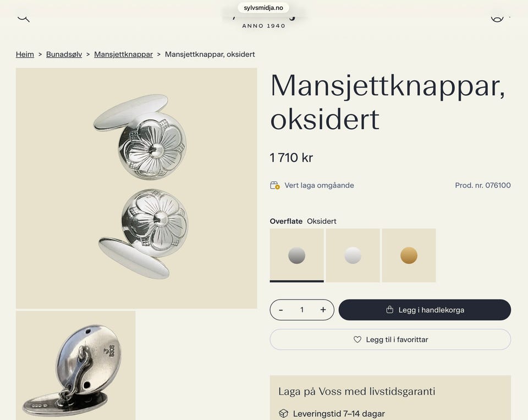Click the sylvsmidja.no address pill
The image size is (528, 420).
(x=263, y=8)
